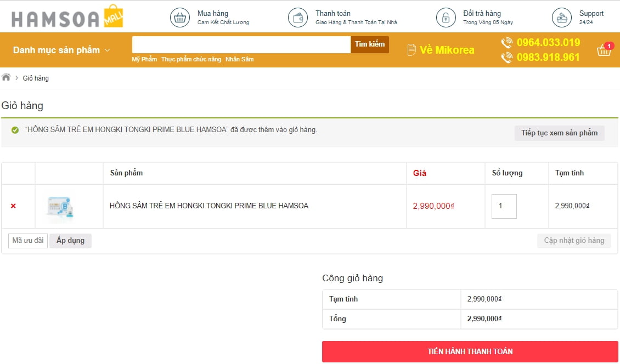Click the search input field
Viewport: 620px width, 364px height.
(x=241, y=44)
